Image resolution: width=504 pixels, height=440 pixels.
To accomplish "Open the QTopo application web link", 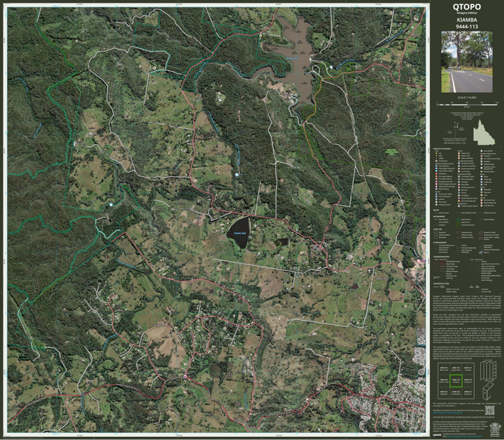I will (448, 412).
